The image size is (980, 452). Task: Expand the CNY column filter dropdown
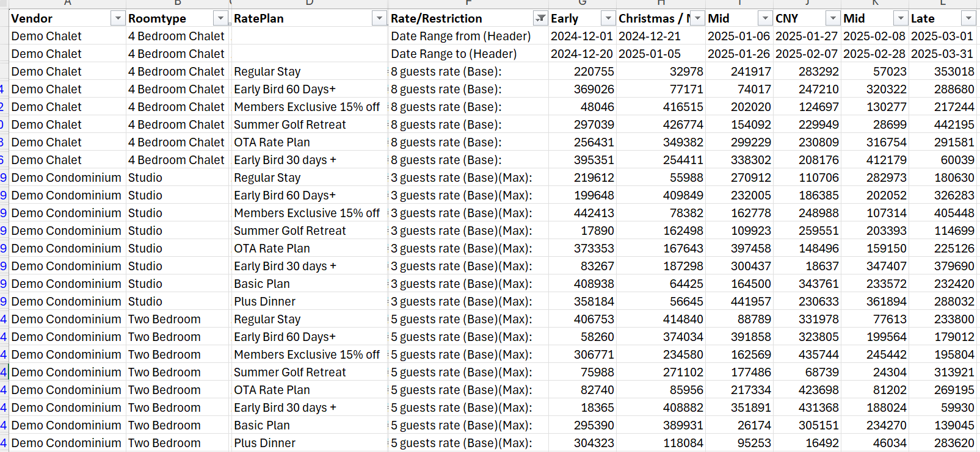click(x=833, y=19)
